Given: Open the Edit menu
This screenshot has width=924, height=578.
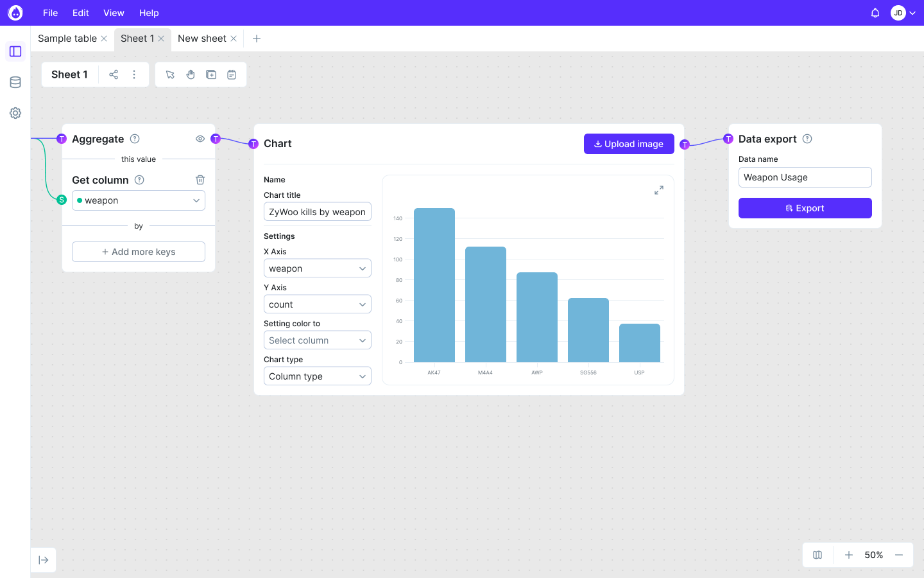Looking at the screenshot, I should point(80,13).
